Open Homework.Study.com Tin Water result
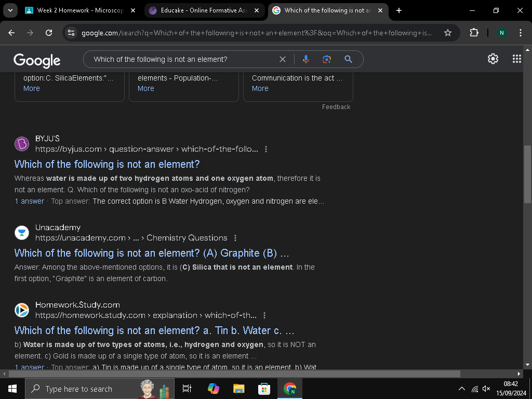Screen dimensions: 532x399 [x=154, y=330]
